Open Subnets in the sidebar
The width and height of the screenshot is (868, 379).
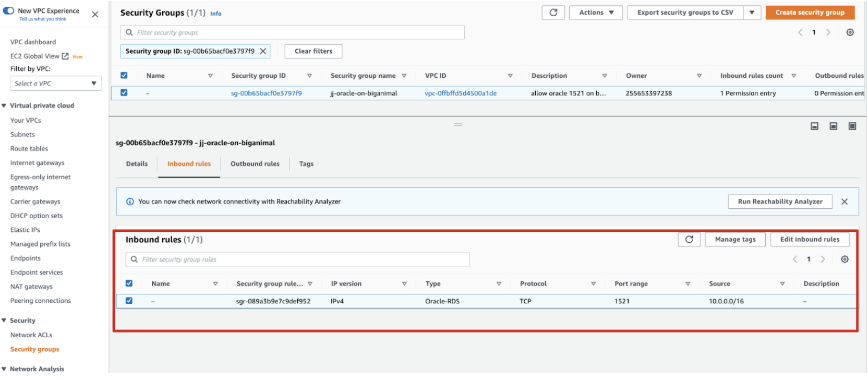click(22, 135)
